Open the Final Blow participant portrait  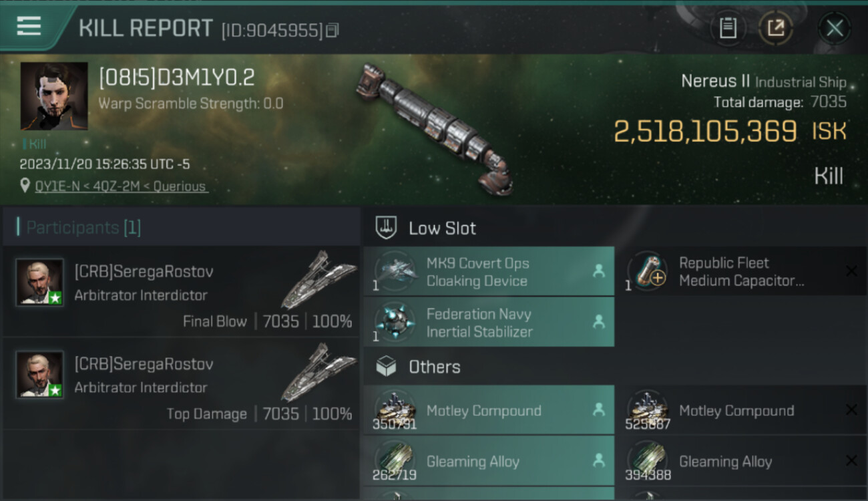click(x=40, y=283)
